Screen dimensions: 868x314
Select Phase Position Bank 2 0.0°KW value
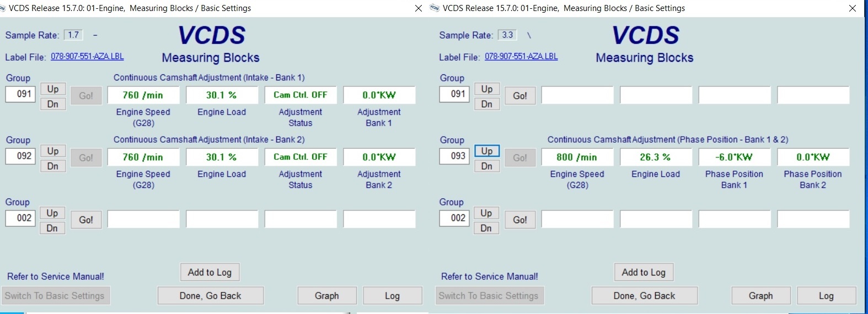pyautogui.click(x=813, y=157)
